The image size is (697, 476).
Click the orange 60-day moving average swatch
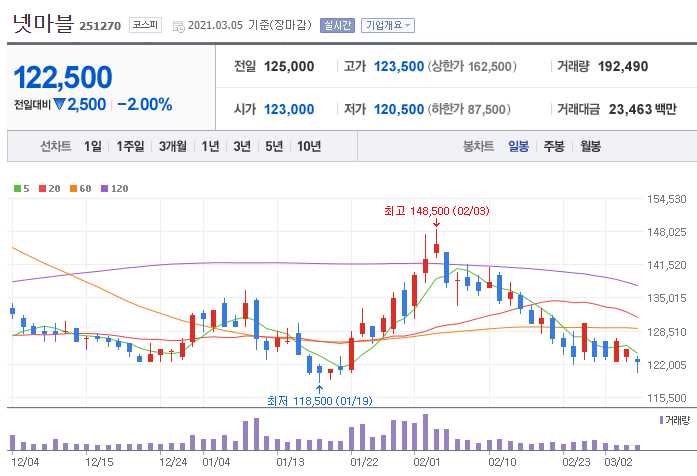click(73, 188)
